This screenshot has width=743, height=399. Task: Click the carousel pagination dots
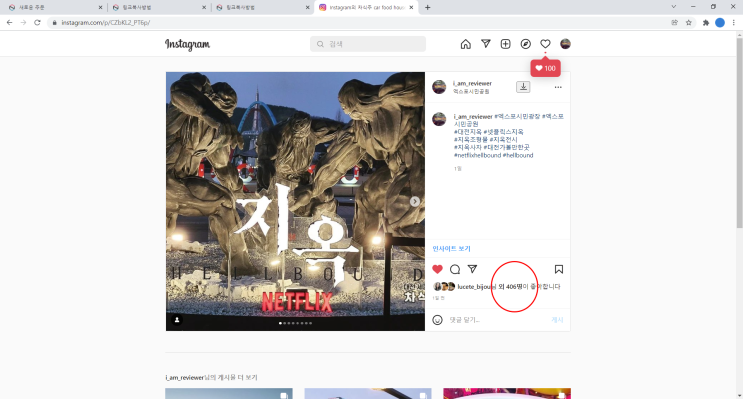point(295,323)
